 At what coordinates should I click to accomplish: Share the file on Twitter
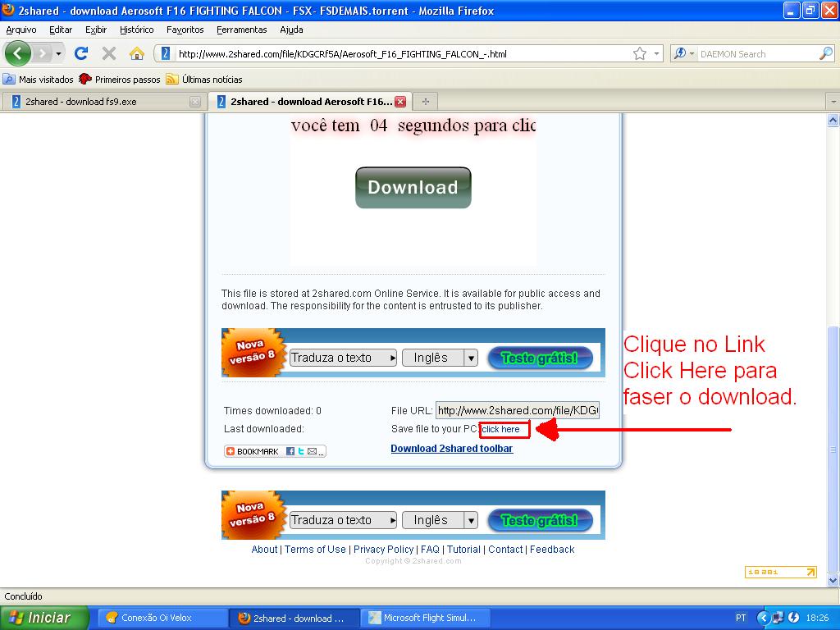300,450
